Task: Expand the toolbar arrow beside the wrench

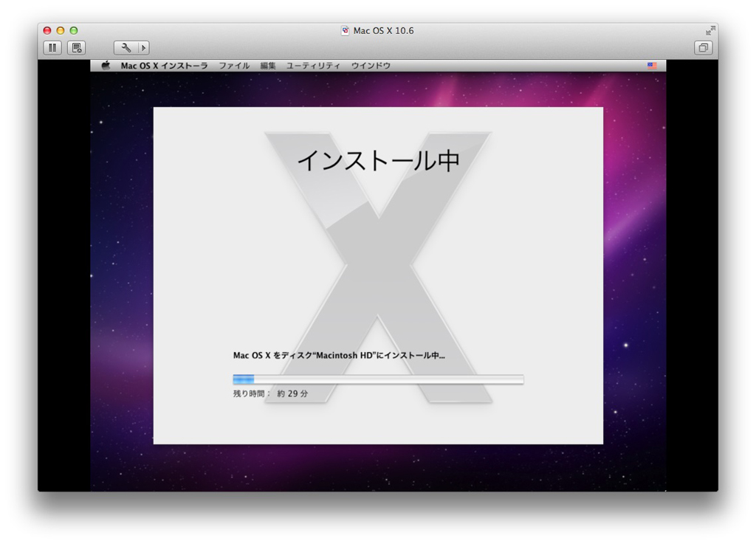Action: pyautogui.click(x=144, y=48)
